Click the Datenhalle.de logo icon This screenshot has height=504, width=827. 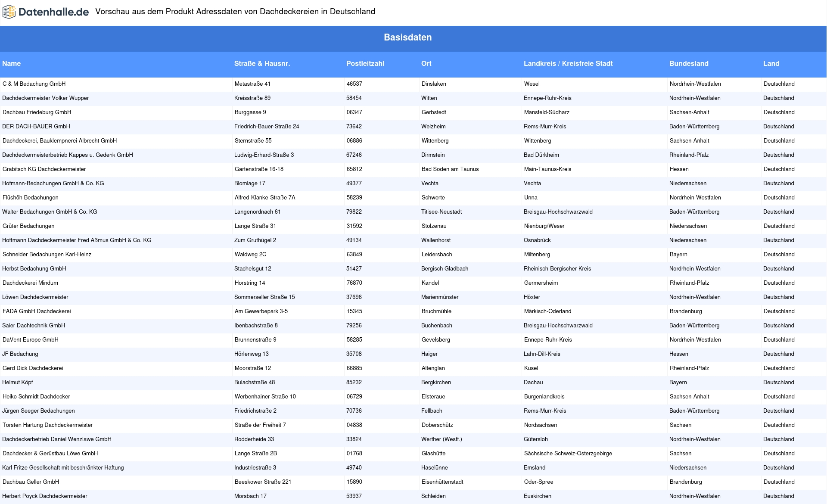point(9,12)
